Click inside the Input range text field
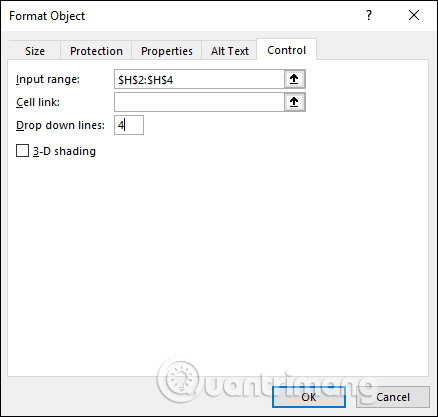This screenshot has height=417, width=438. click(x=199, y=79)
